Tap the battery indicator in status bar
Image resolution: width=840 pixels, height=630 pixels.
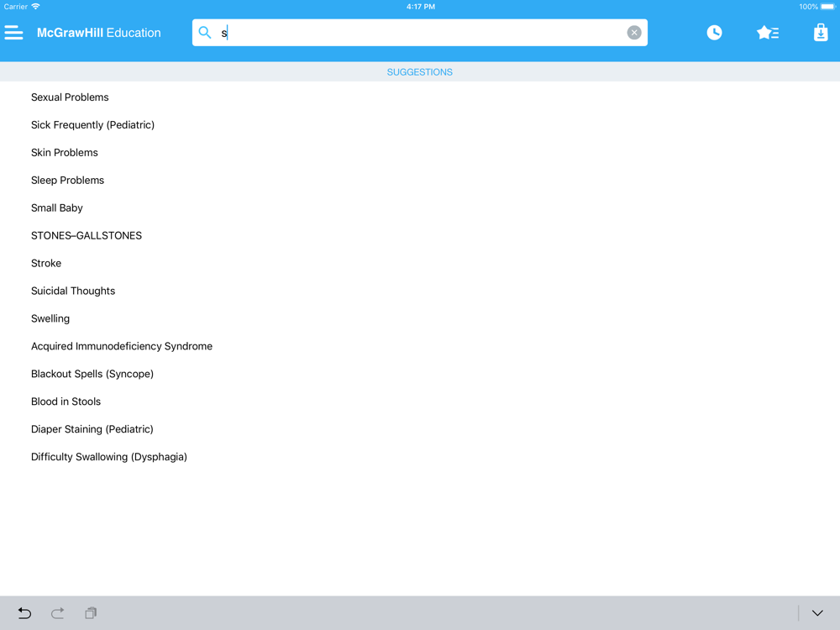pyautogui.click(x=827, y=7)
